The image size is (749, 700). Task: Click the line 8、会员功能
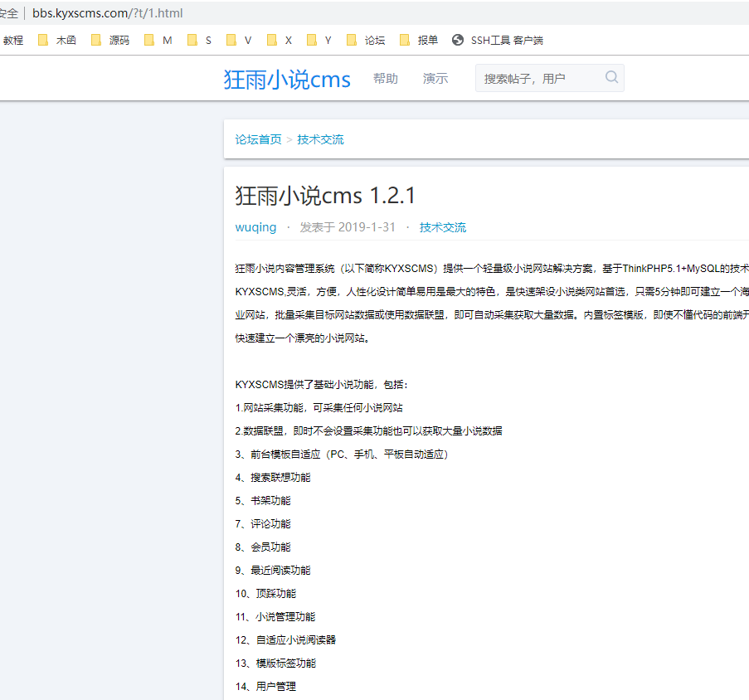(x=263, y=547)
